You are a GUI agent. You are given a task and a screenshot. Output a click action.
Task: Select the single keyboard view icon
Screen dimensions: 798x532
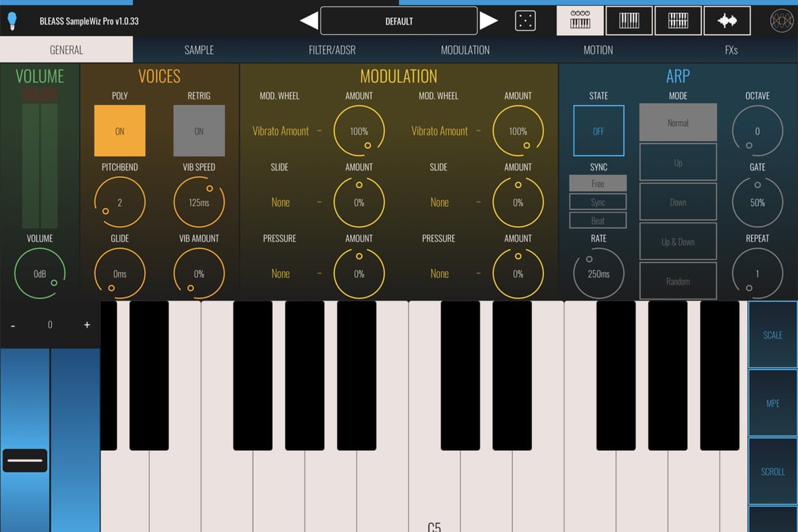(629, 21)
